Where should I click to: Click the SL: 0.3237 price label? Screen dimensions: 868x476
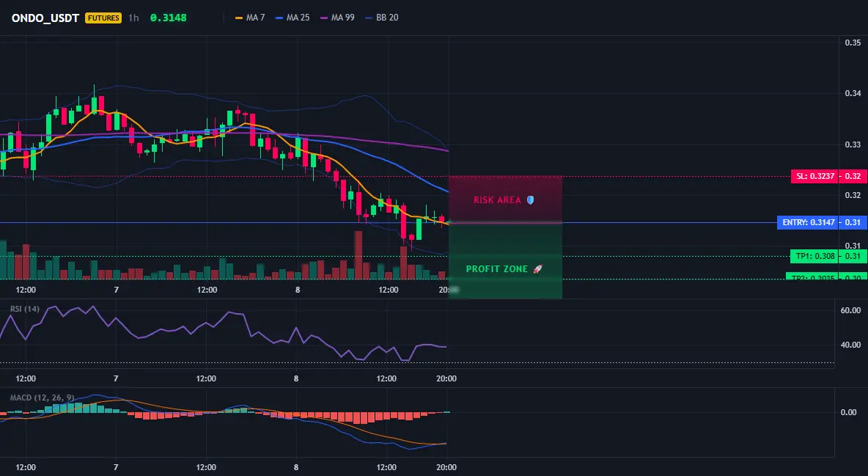coord(814,176)
